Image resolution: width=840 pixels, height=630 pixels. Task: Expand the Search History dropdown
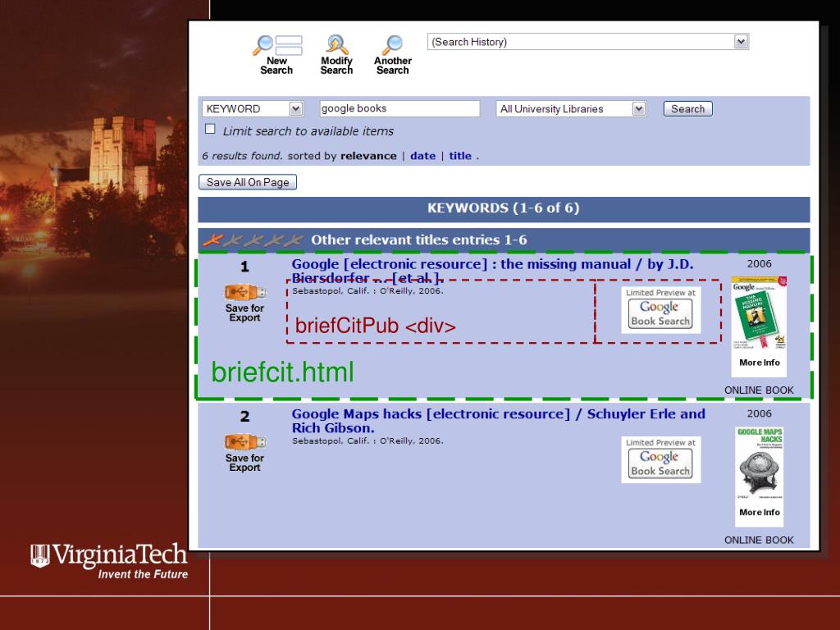point(587,42)
